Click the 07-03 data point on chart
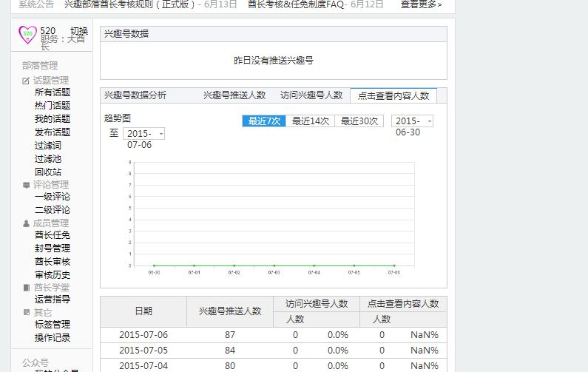The width and height of the screenshot is (588, 372). [x=274, y=266]
